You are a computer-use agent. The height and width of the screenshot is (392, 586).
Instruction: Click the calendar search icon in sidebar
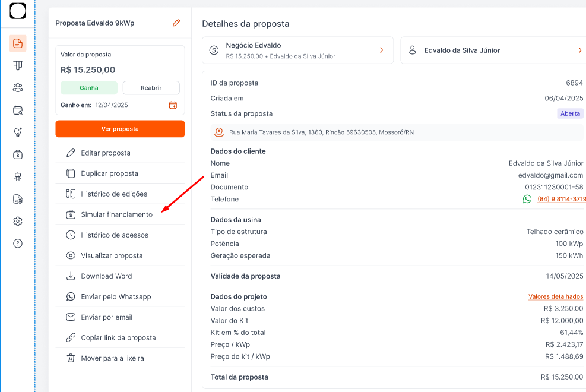(x=18, y=110)
